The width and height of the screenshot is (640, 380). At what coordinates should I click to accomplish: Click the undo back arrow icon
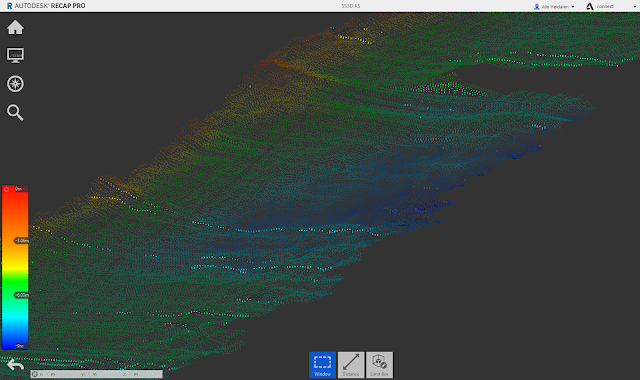click(x=16, y=364)
